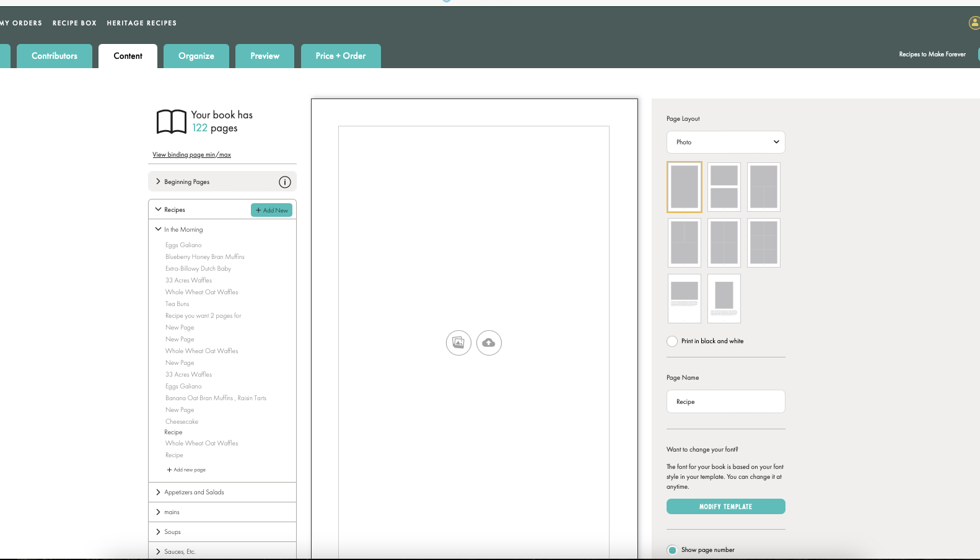Click the open book icon
This screenshot has width=980, height=560.
[171, 121]
